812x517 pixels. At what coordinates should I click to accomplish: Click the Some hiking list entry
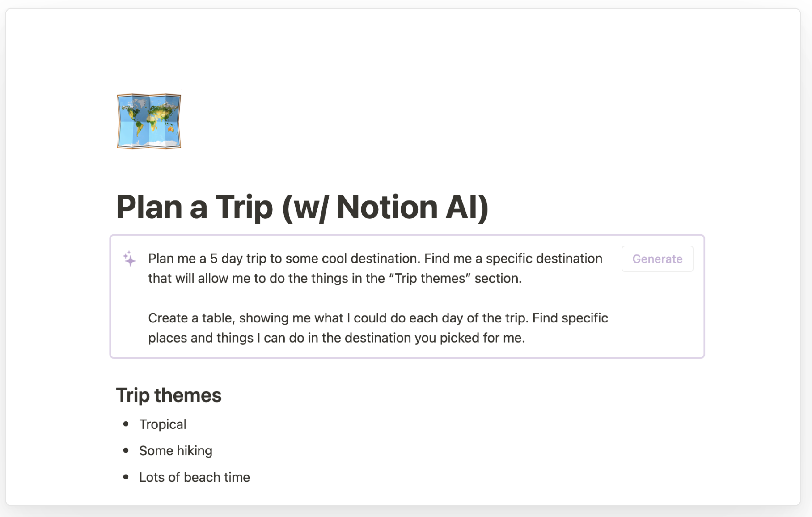176,451
